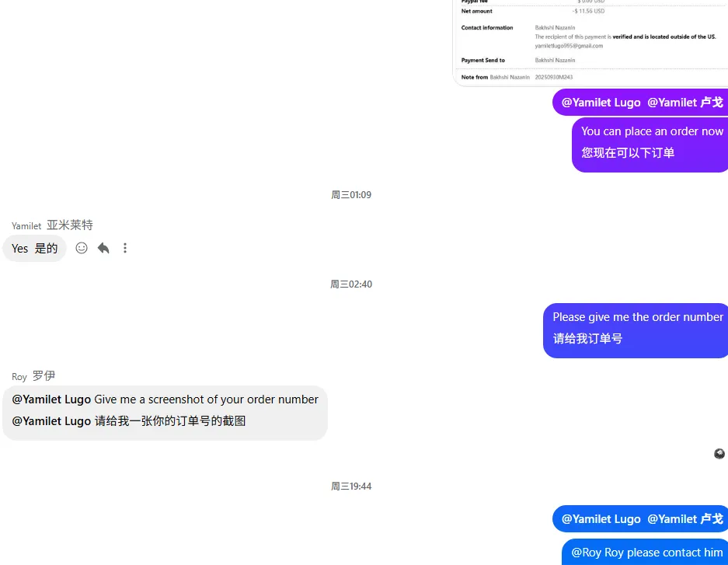Click the 周三01:09 timestamp
The height and width of the screenshot is (565, 728).
[x=351, y=195]
